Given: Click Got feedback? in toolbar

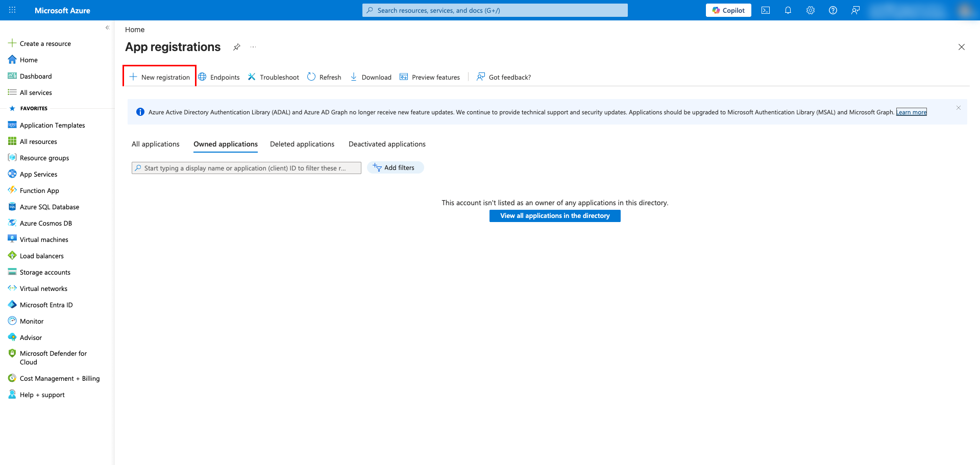Looking at the screenshot, I should pyautogui.click(x=504, y=77).
